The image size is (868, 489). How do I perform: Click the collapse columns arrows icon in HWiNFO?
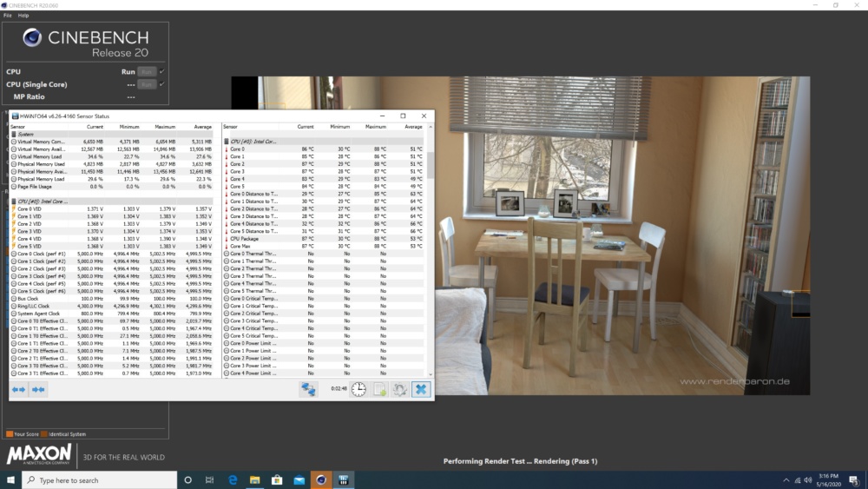coord(38,389)
